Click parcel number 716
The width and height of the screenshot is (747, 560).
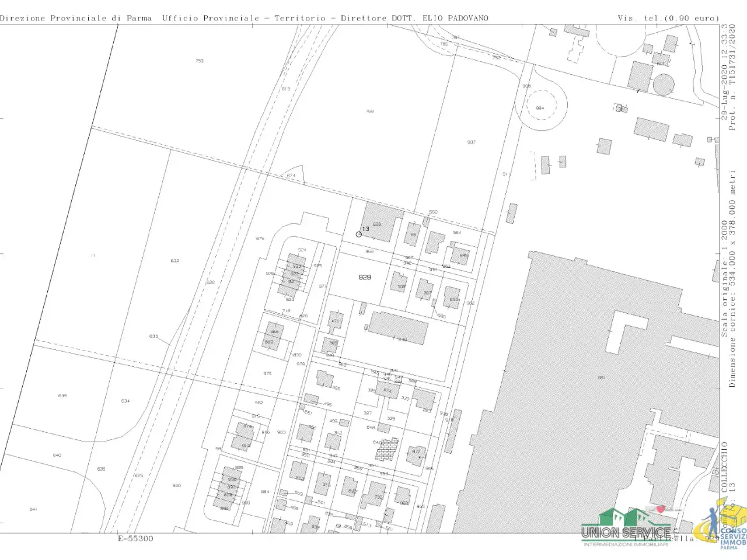point(286,311)
